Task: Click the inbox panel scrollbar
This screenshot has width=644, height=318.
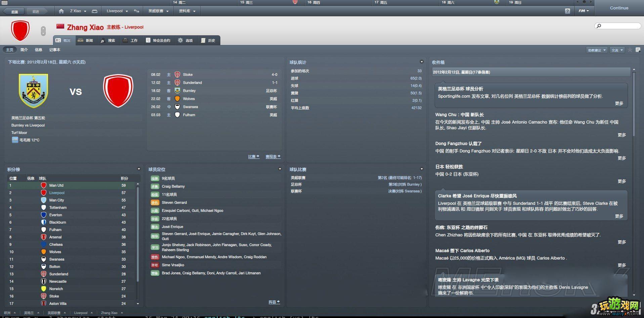Action: pyautogui.click(x=634, y=104)
